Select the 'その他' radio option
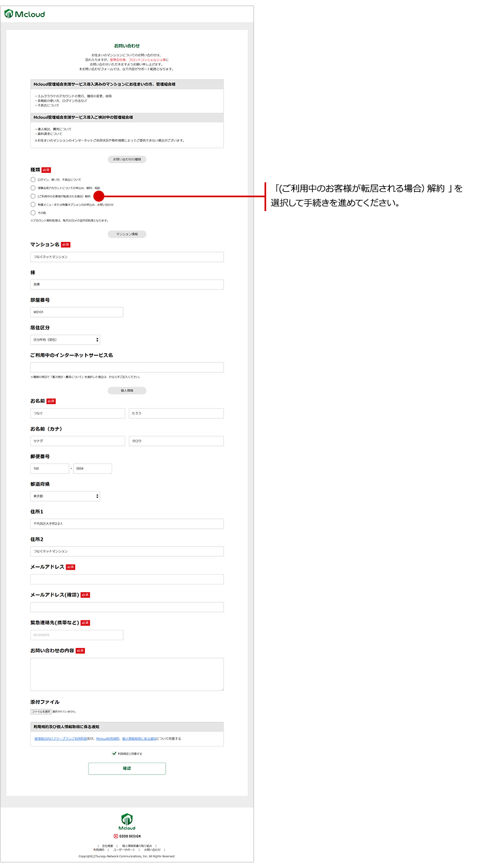The height and width of the screenshot is (868, 497). click(33, 213)
